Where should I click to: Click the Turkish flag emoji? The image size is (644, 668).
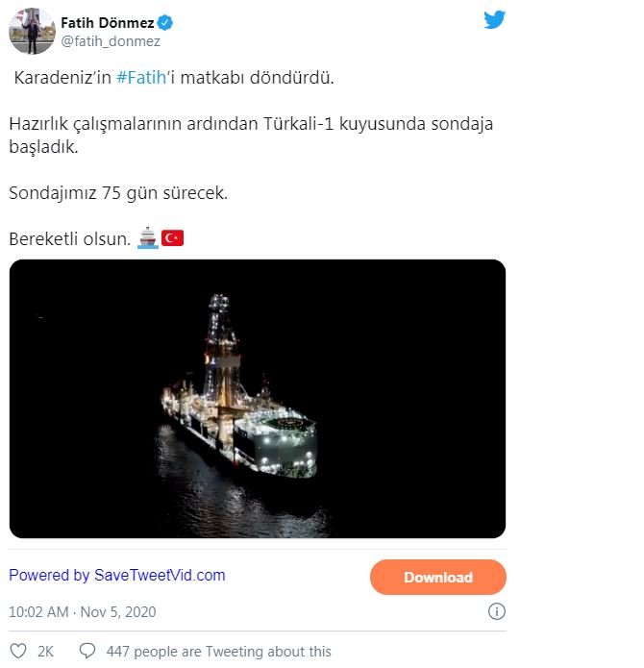pyautogui.click(x=172, y=237)
